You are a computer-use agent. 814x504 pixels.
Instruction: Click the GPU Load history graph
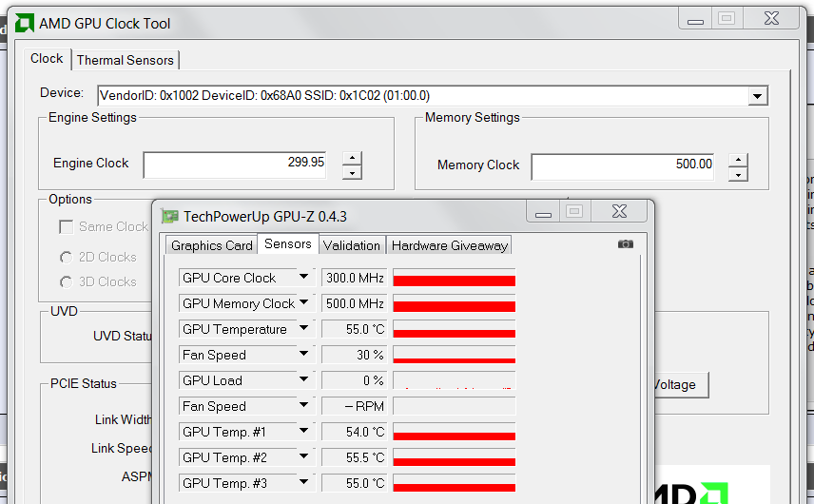pyautogui.click(x=455, y=380)
